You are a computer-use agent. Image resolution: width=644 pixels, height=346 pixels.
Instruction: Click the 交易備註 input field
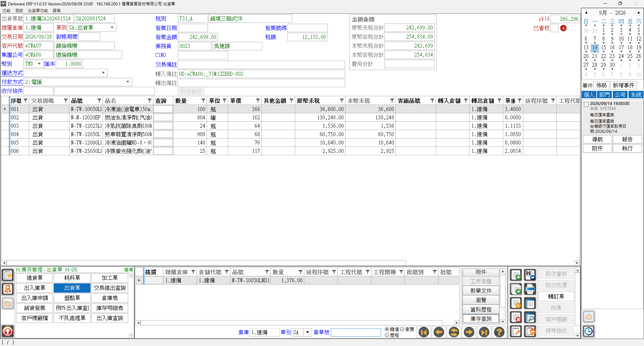[261, 65]
